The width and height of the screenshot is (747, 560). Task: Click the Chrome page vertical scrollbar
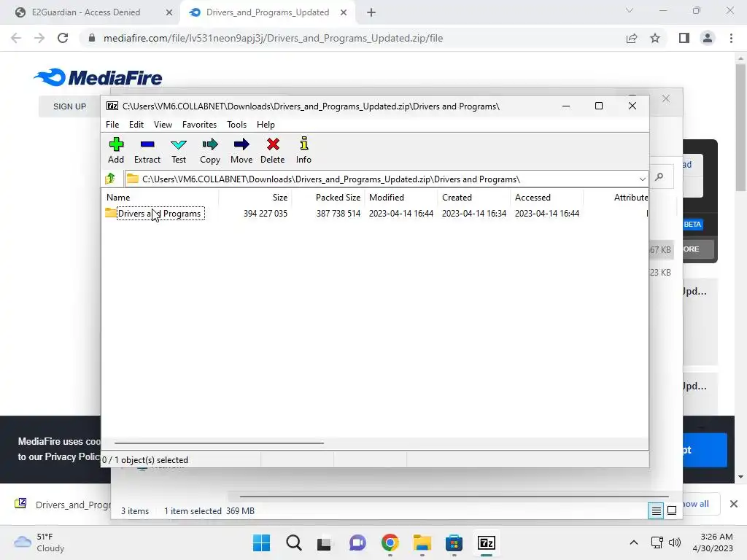pos(740,126)
